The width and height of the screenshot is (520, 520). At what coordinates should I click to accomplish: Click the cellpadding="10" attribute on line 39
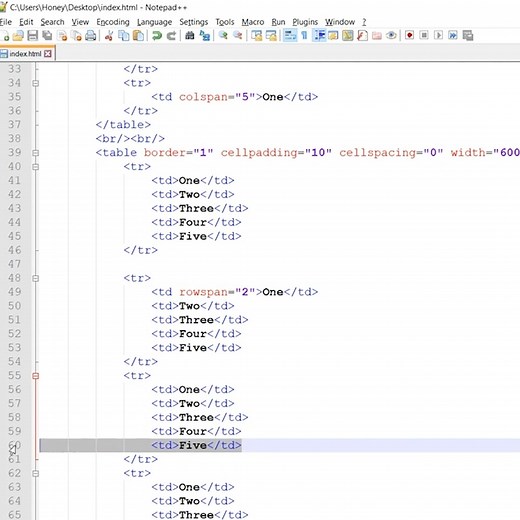point(276,153)
